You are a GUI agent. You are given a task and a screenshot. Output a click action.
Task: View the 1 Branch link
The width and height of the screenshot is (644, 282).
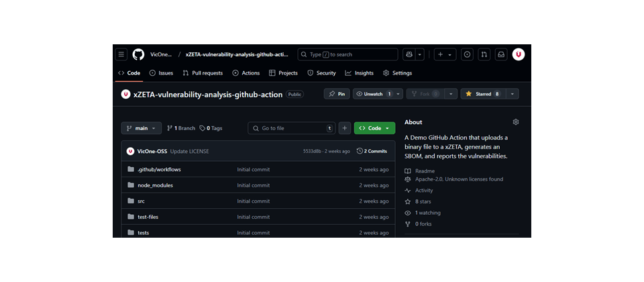[x=181, y=128]
